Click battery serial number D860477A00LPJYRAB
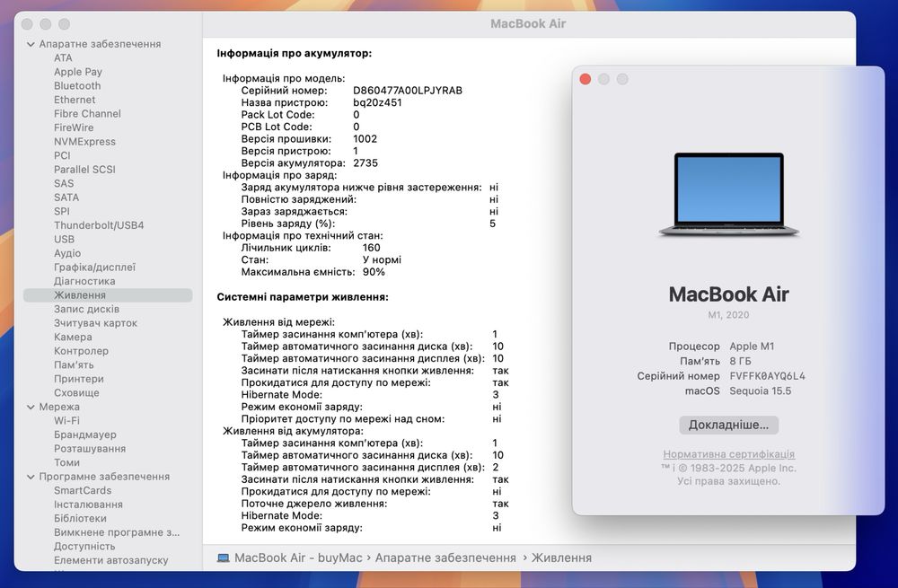The image size is (898, 588). click(x=408, y=91)
